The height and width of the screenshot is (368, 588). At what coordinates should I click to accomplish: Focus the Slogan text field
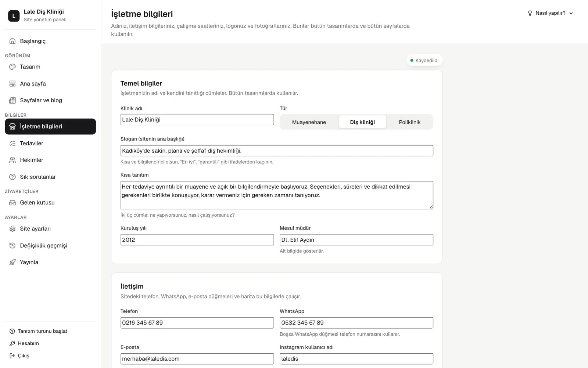[277, 151]
